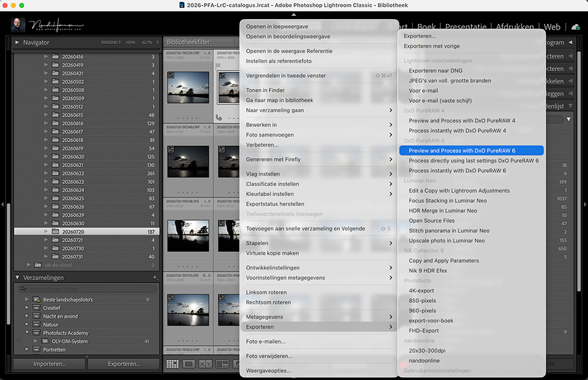
Task: Choose Linksom roteren
Action: pos(318,292)
